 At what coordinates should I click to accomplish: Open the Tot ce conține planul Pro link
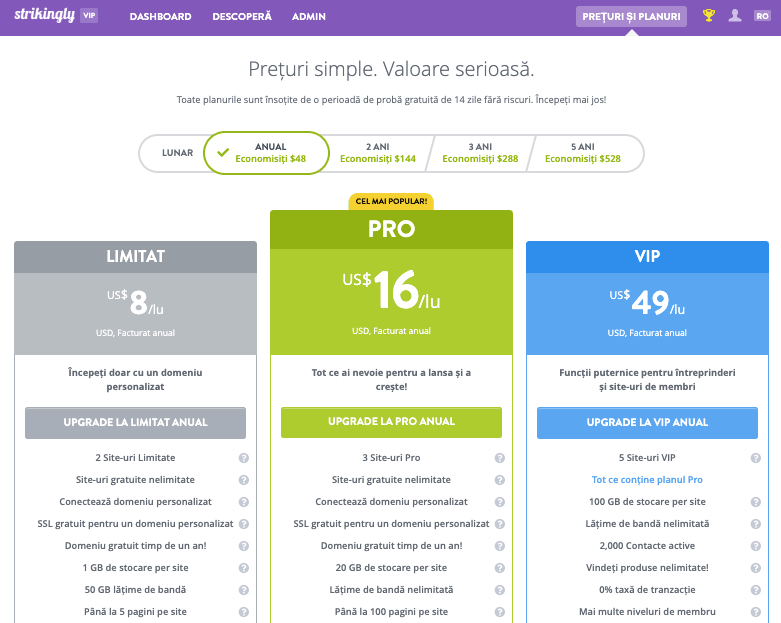(x=647, y=480)
